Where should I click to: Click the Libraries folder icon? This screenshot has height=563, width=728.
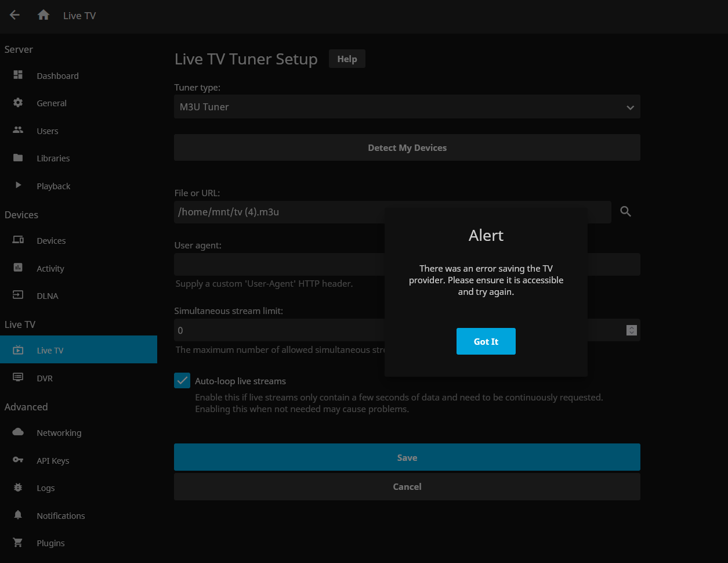pos(18,158)
